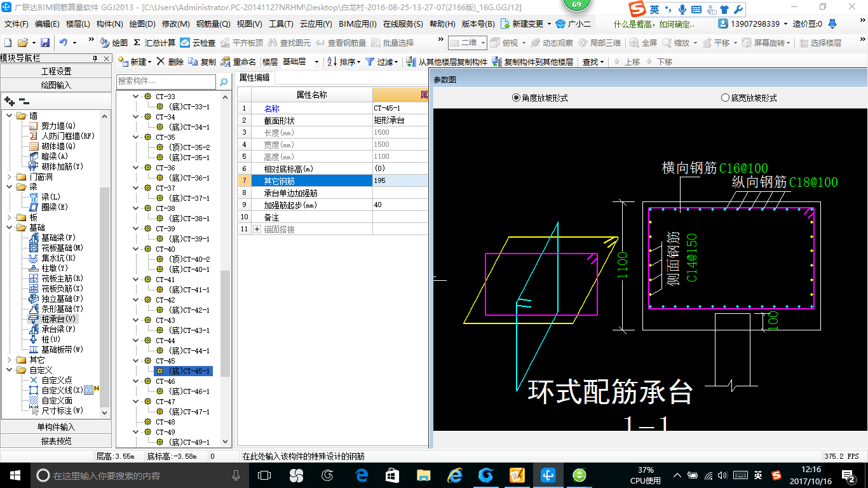Click 从其他楼层复制构件 copy from other floors
This screenshot has height=488, width=868.
coord(447,62)
